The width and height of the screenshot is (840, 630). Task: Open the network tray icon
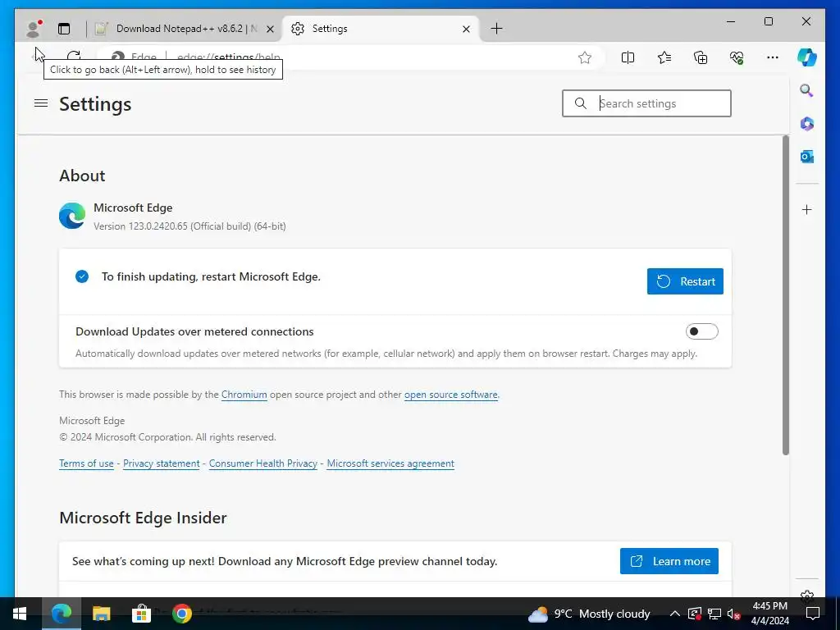pyautogui.click(x=714, y=614)
